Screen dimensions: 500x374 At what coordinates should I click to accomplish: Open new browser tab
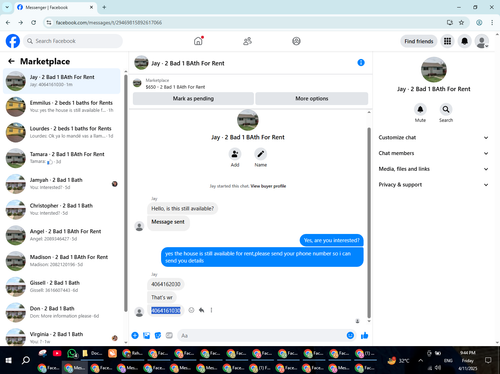(x=104, y=7)
